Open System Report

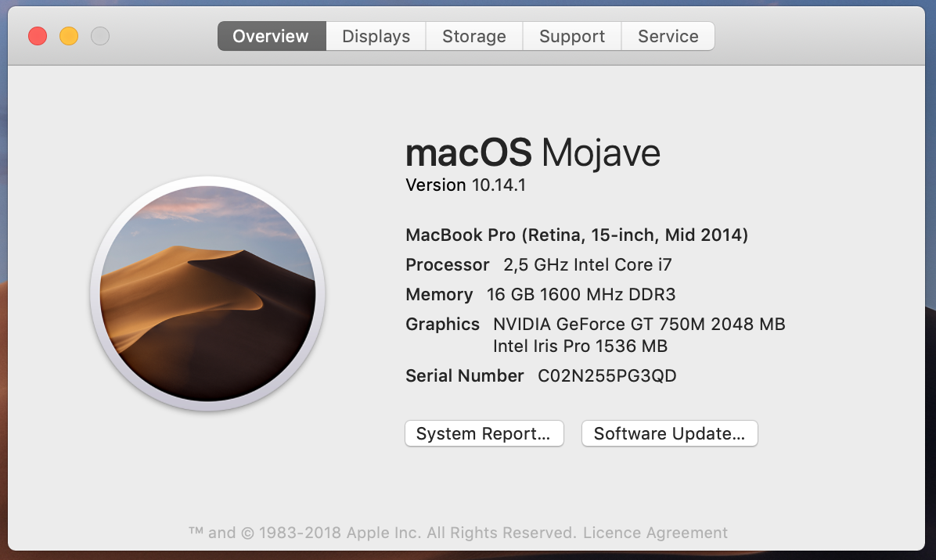[x=484, y=433]
